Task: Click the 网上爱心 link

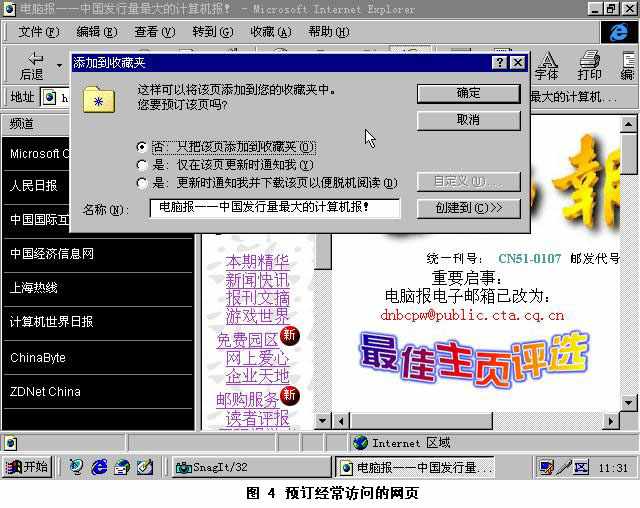Action: [258, 358]
